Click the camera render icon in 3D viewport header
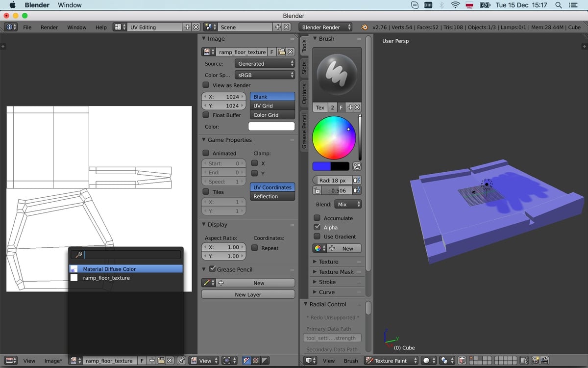The width and height of the screenshot is (588, 368). pyautogui.click(x=535, y=361)
